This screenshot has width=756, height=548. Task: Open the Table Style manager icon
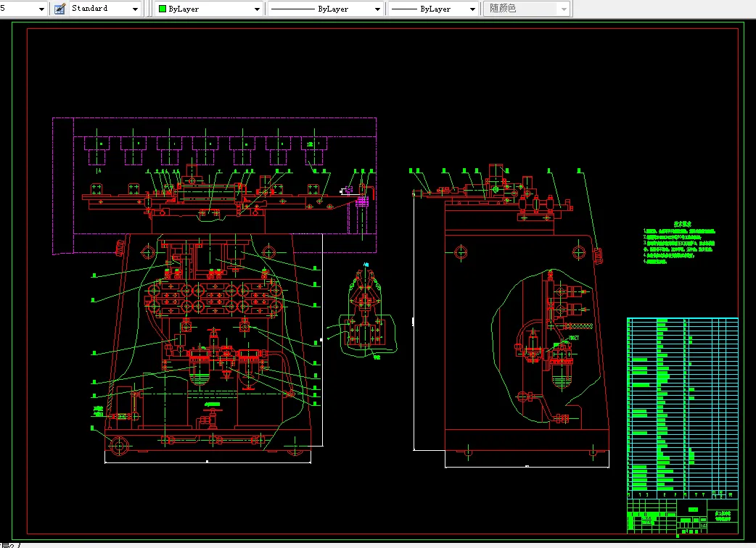click(x=59, y=9)
